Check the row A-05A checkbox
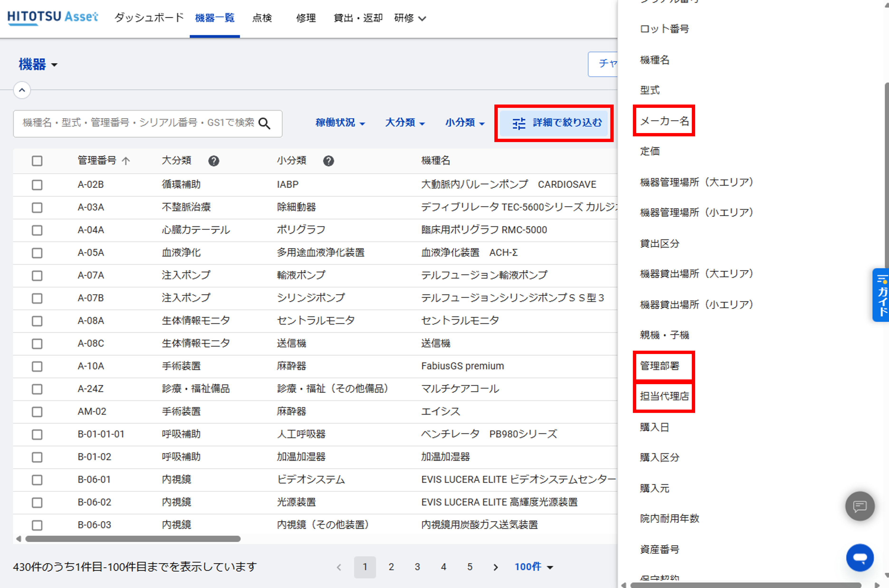This screenshot has width=889, height=588. tap(37, 253)
